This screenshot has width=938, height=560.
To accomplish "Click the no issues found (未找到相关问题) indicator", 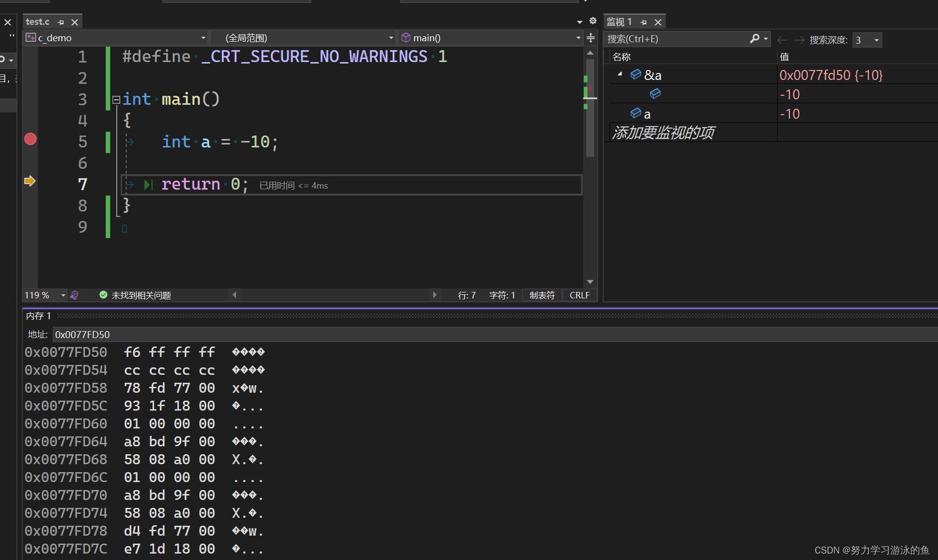I will pos(135,295).
